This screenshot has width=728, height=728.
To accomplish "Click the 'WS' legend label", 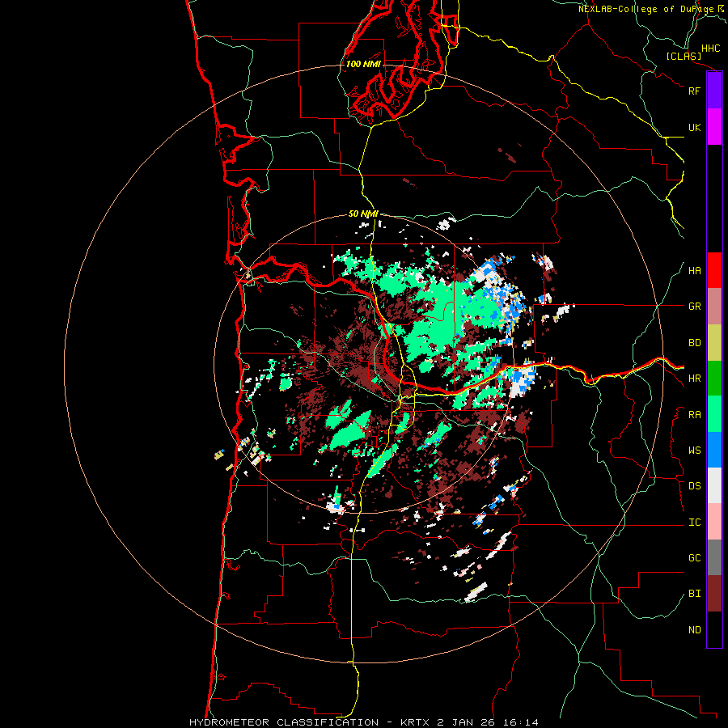I will [x=694, y=451].
